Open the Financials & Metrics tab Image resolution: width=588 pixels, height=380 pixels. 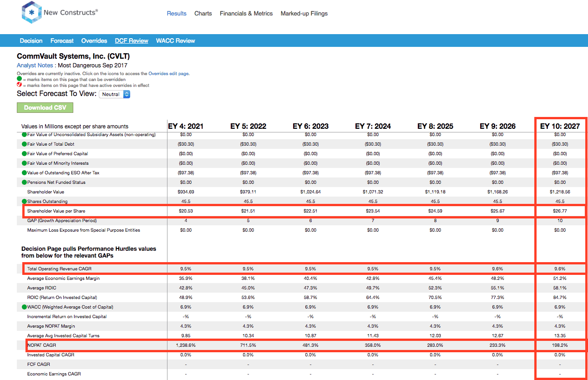tap(246, 13)
